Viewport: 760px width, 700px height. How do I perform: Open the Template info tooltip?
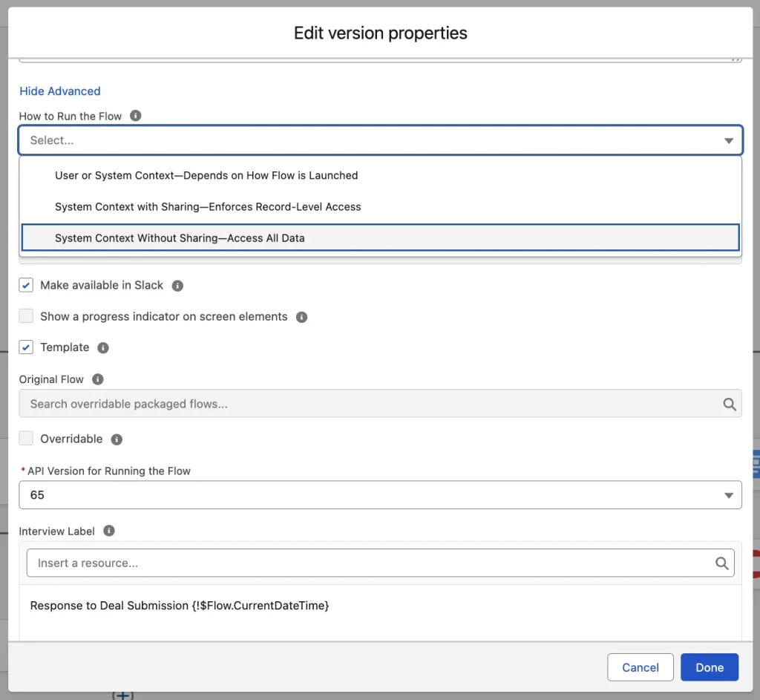pos(102,348)
